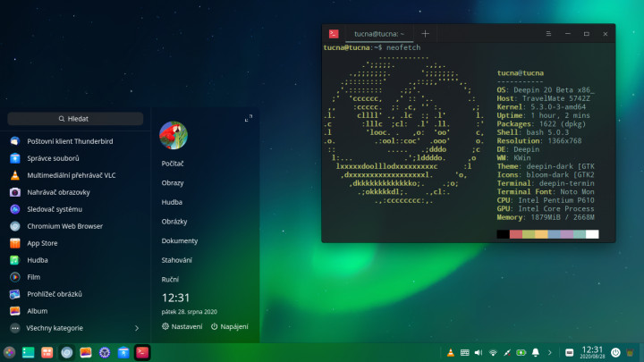Open Nastavení settings button
The image size is (644, 362).
point(182,327)
